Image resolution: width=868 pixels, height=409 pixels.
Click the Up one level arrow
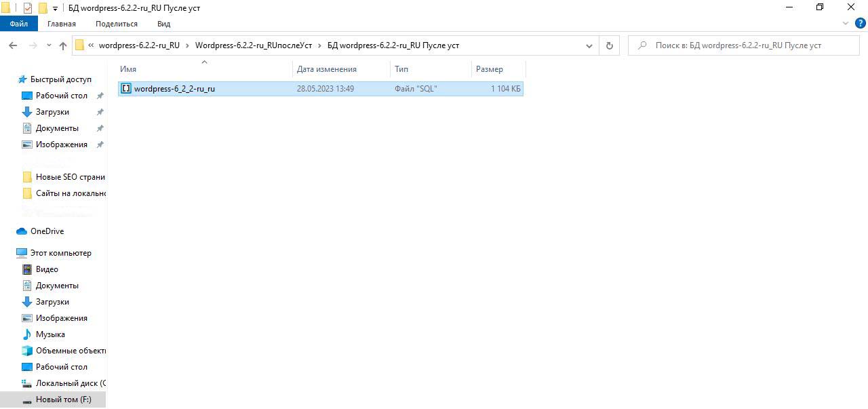coord(63,45)
